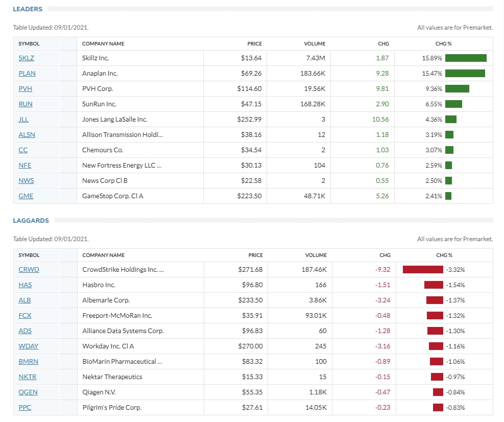The width and height of the screenshot is (504, 422).
Task: Open the PLAN symbol link
Action: tap(27, 74)
